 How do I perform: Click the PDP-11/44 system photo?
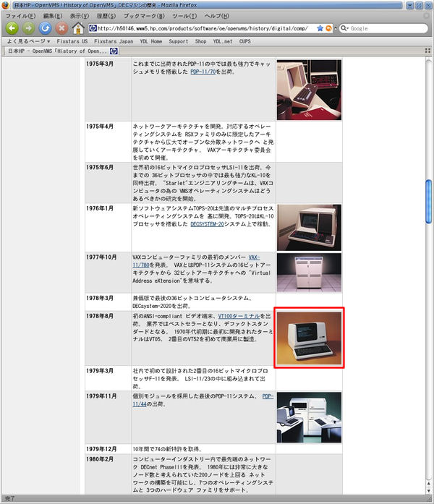pos(309,417)
